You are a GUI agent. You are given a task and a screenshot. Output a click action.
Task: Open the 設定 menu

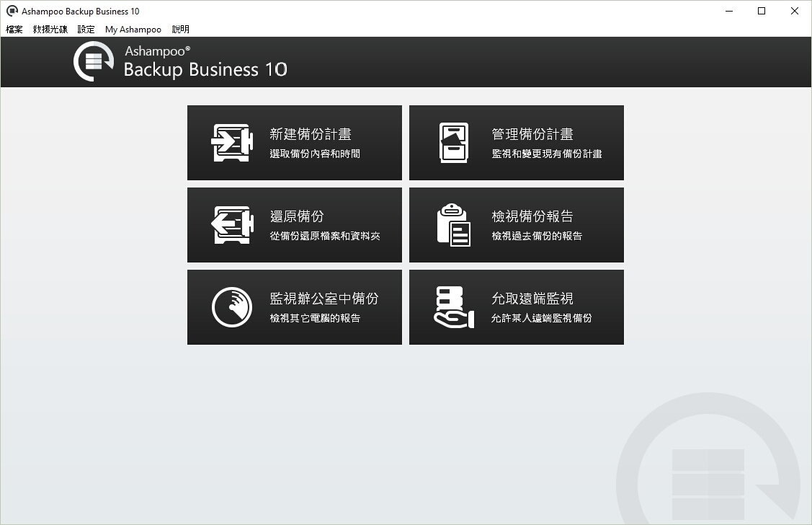pos(86,30)
